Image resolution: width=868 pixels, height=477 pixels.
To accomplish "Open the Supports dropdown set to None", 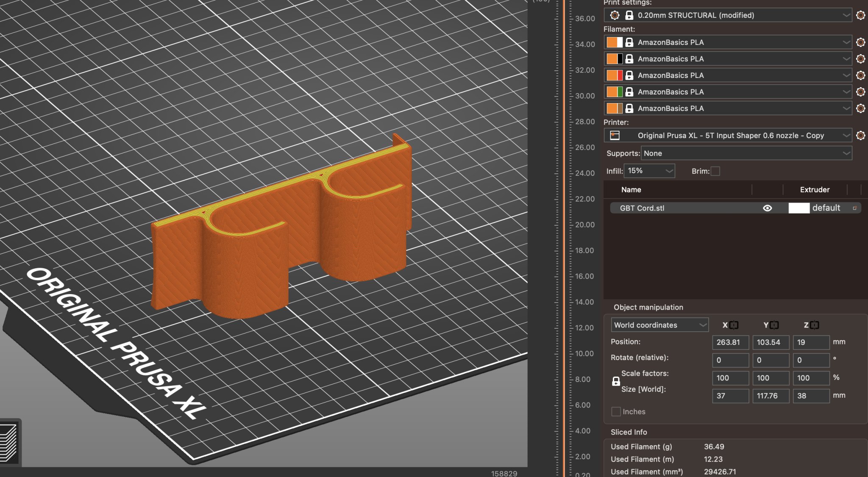I will pyautogui.click(x=746, y=153).
